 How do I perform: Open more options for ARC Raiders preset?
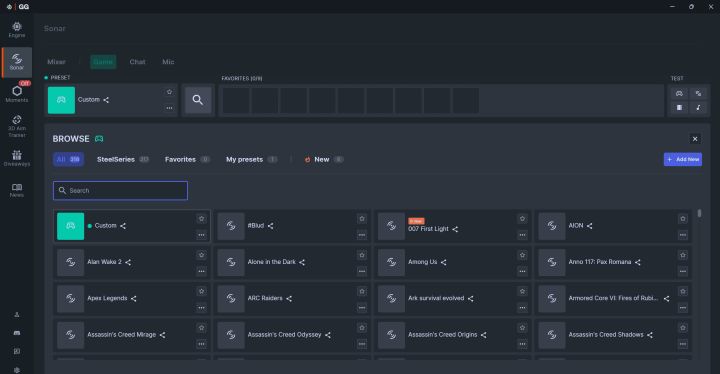click(x=362, y=307)
